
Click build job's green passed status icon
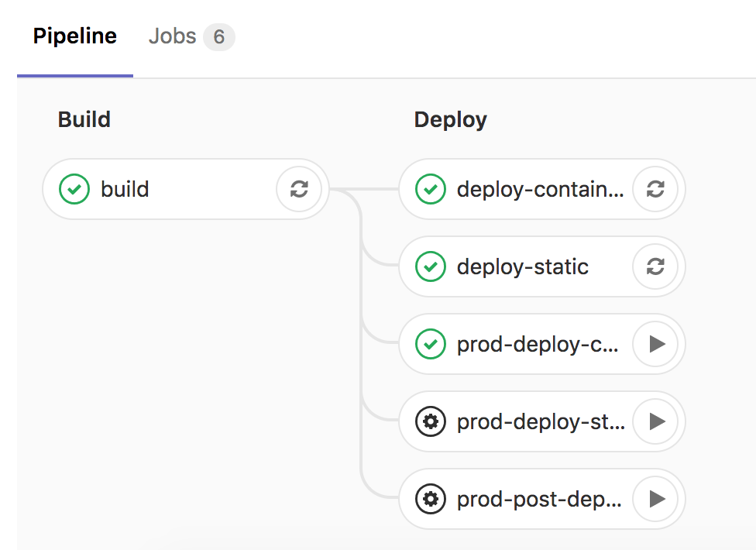click(x=74, y=189)
